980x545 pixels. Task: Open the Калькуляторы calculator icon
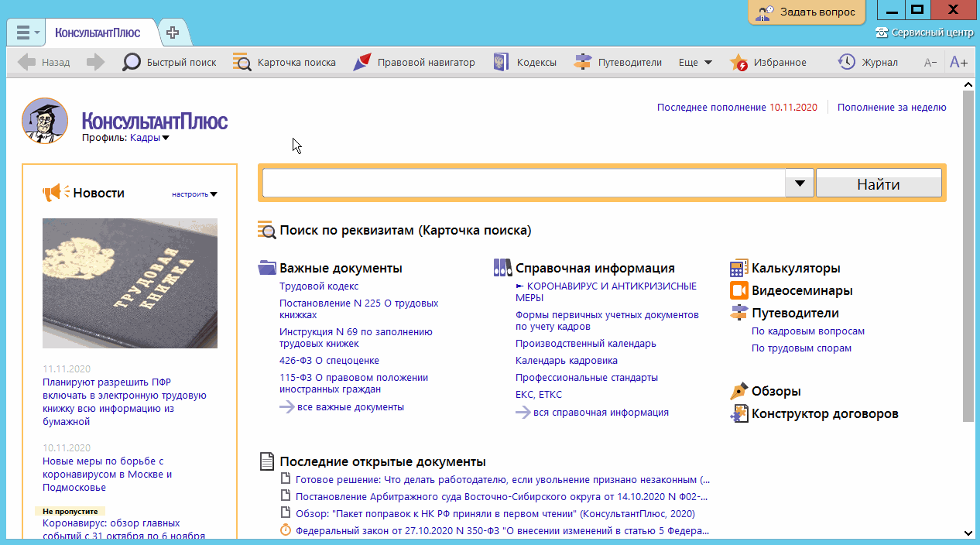tap(739, 269)
